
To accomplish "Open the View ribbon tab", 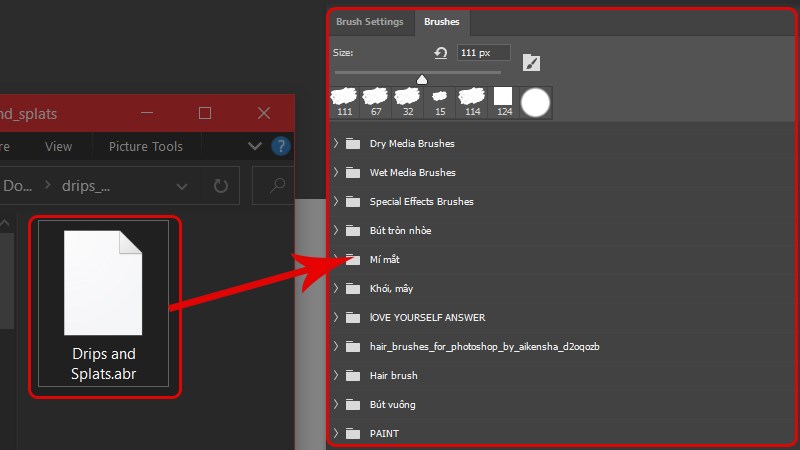I will point(58,147).
